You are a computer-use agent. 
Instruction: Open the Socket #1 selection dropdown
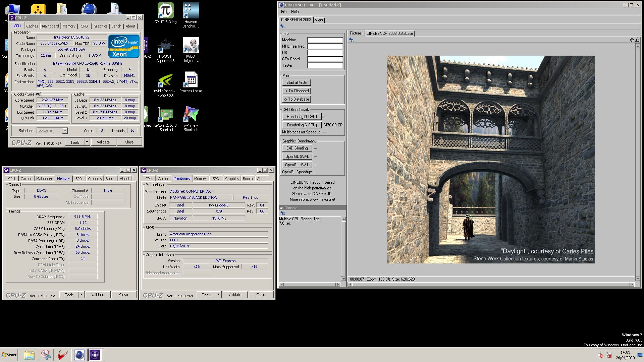65,131
